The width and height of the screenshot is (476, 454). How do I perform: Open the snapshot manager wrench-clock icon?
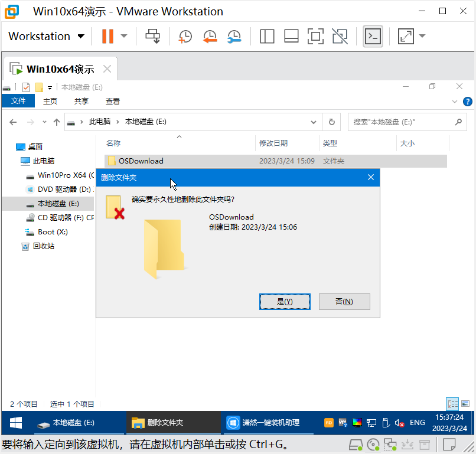point(234,36)
